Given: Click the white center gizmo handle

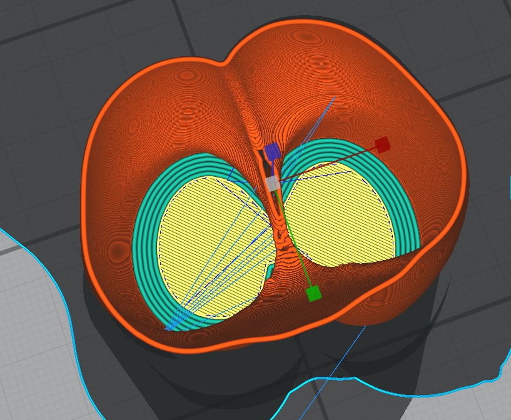Looking at the screenshot, I should [x=273, y=183].
